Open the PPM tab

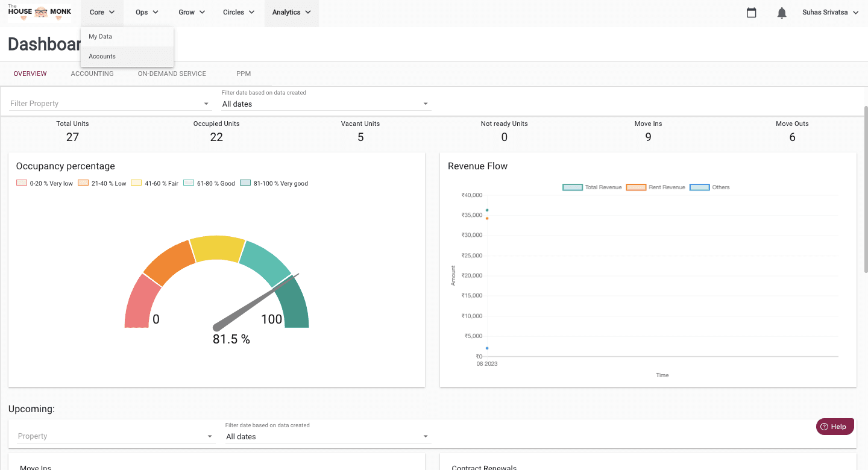[244, 74]
